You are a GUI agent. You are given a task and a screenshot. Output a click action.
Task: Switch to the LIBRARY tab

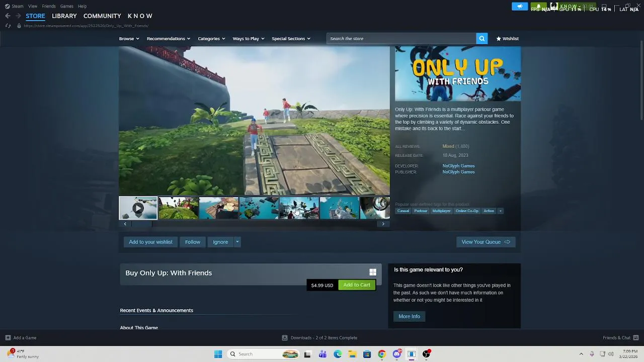coord(64,16)
